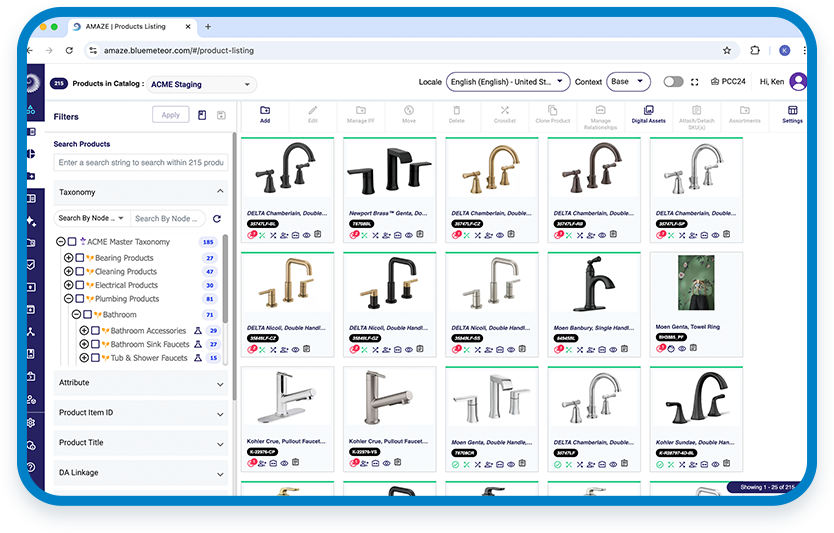Click the browser address bar URL
The image size is (834, 533).
pyautogui.click(x=179, y=51)
